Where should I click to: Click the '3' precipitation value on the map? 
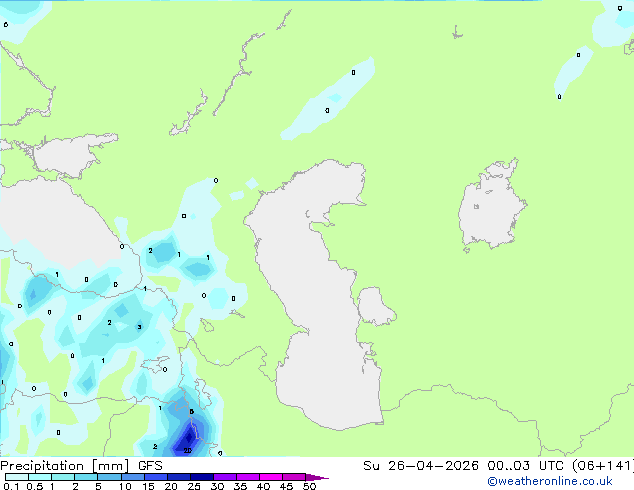click(x=139, y=327)
